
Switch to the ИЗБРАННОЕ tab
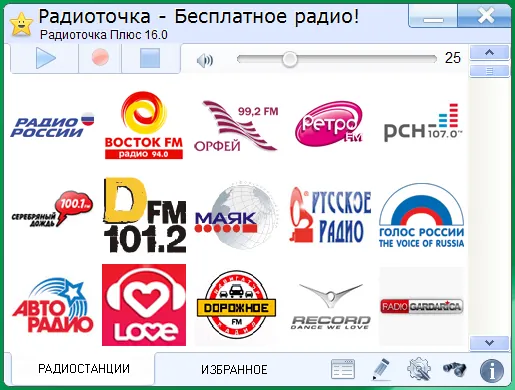(234, 370)
